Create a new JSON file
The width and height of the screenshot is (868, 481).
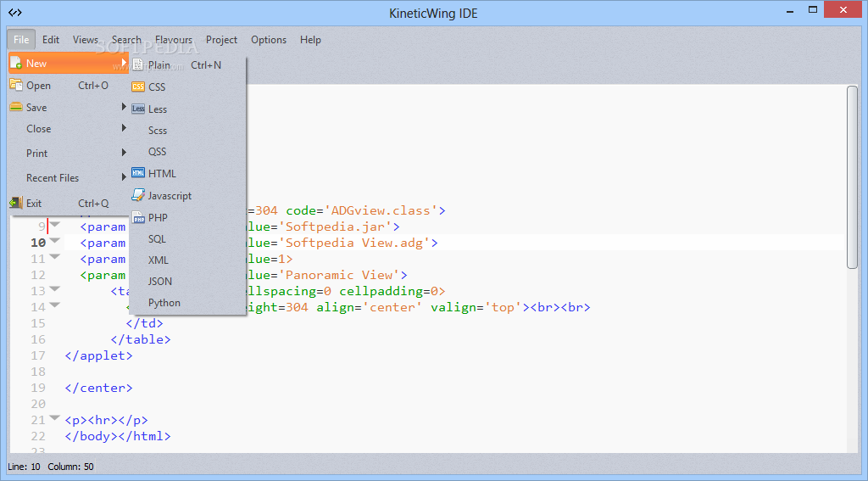click(x=187, y=281)
